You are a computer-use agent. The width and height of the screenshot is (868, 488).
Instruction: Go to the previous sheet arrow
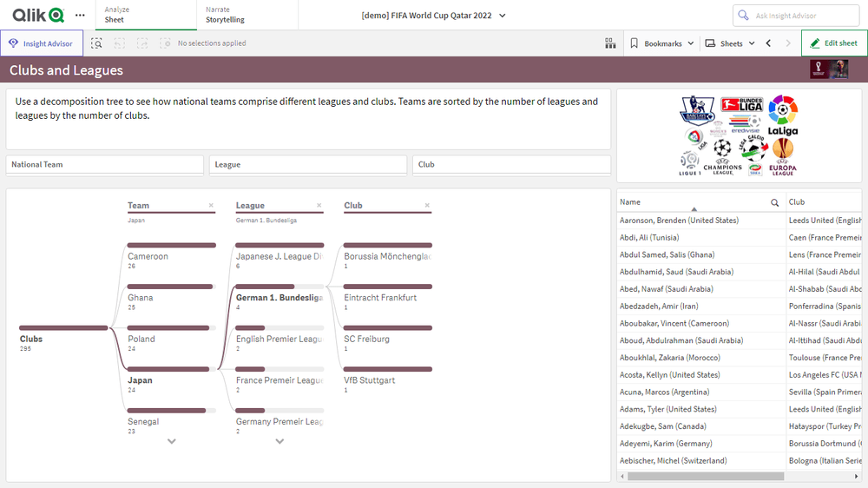tap(768, 43)
